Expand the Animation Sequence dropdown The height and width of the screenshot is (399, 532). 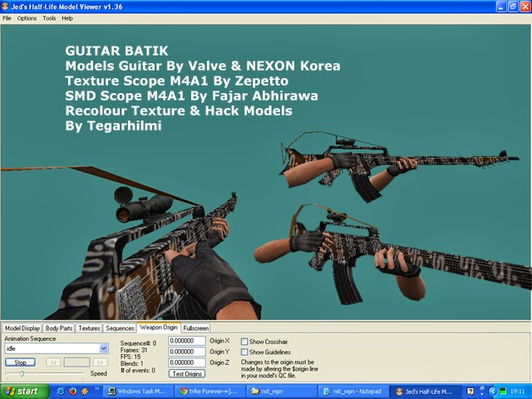point(103,348)
